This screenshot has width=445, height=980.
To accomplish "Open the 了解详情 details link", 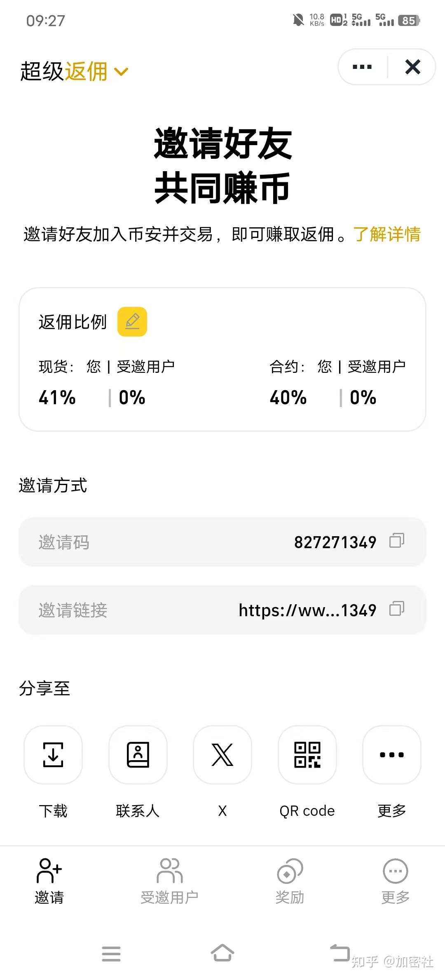I will [387, 234].
